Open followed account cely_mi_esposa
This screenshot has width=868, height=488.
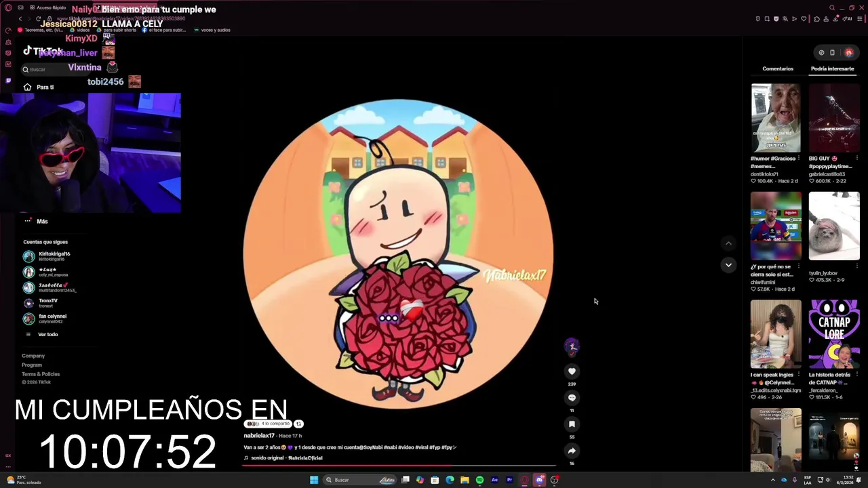pyautogui.click(x=46, y=272)
